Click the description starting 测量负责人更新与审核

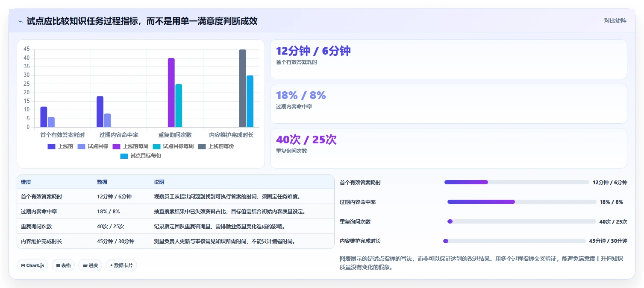[x=225, y=241]
